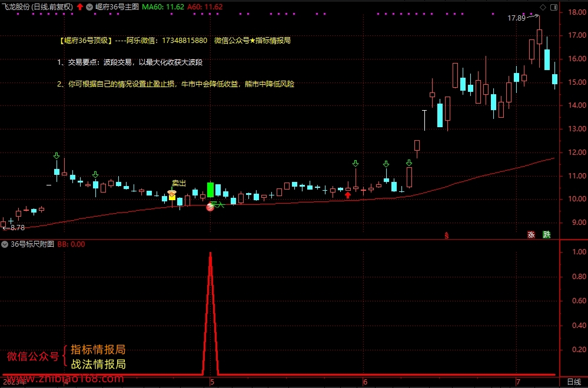Click the red up arrow beside 飞龙股份
The width and height of the screenshot is (588, 388).
(80, 6)
